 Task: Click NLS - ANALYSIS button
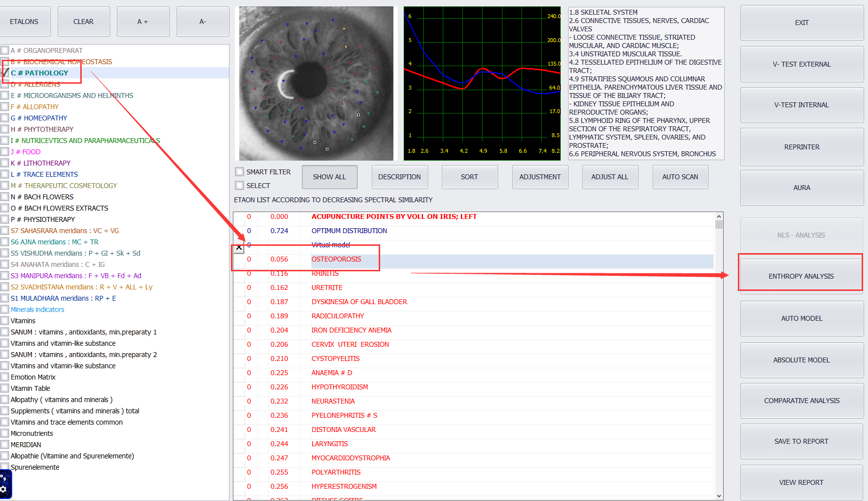(x=801, y=235)
